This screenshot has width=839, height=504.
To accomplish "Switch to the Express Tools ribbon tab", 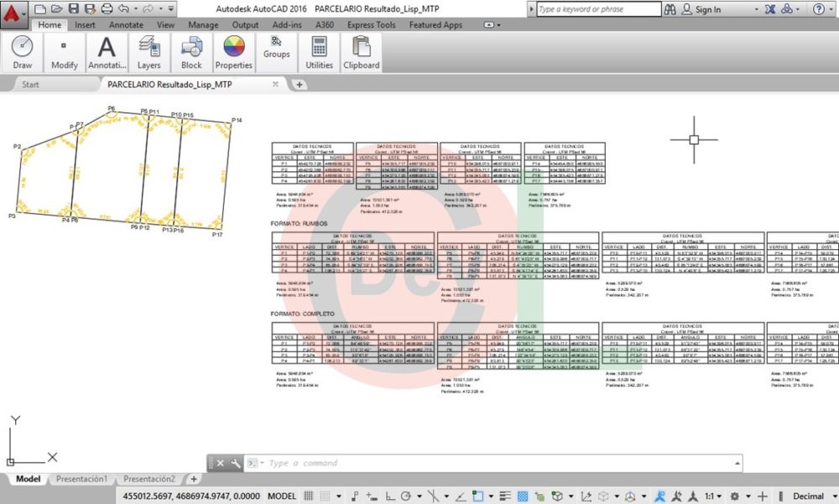I will point(370,25).
